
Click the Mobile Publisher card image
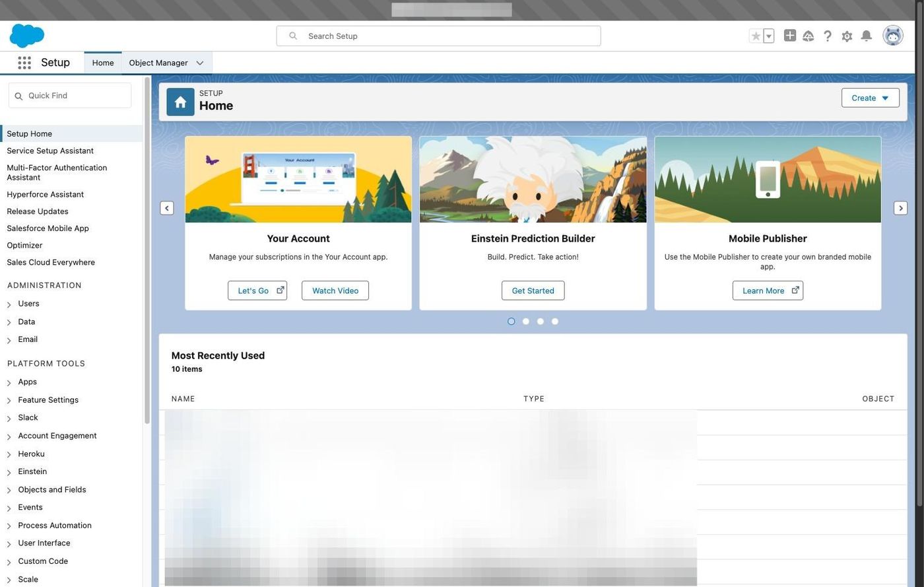(768, 180)
